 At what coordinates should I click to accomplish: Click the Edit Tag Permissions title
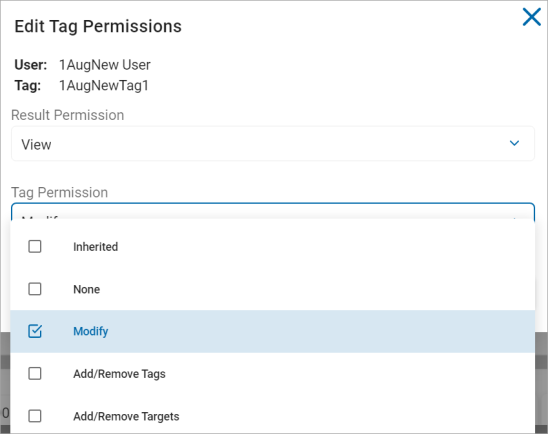click(98, 27)
